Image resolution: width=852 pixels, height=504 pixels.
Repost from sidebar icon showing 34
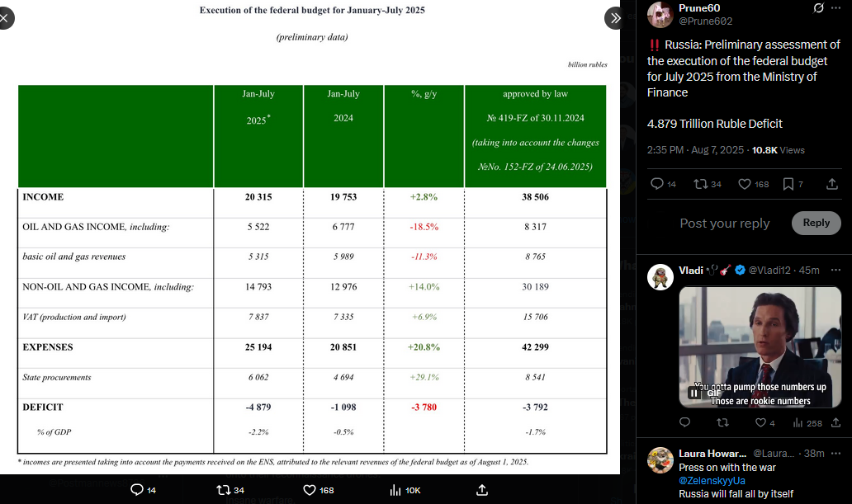click(708, 184)
